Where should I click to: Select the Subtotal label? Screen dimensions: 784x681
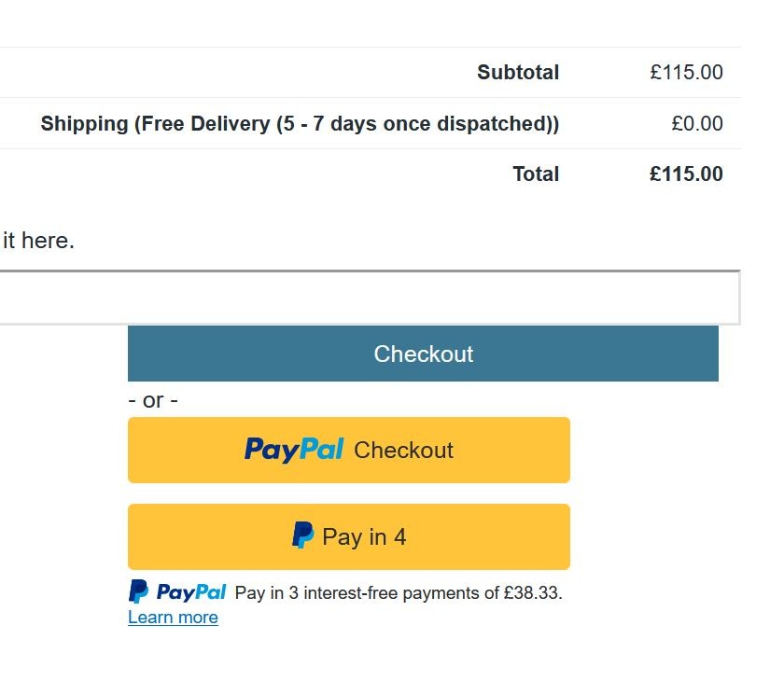(518, 73)
